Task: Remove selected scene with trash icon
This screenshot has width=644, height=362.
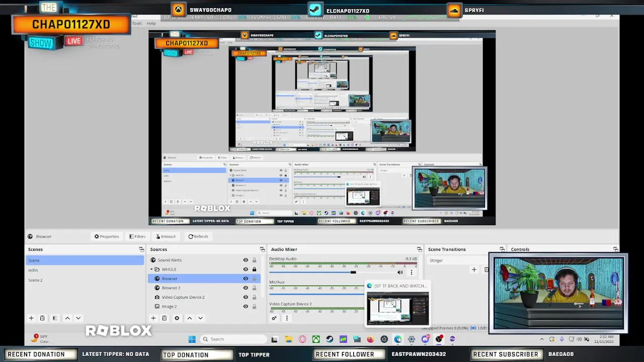Action: [x=42, y=318]
